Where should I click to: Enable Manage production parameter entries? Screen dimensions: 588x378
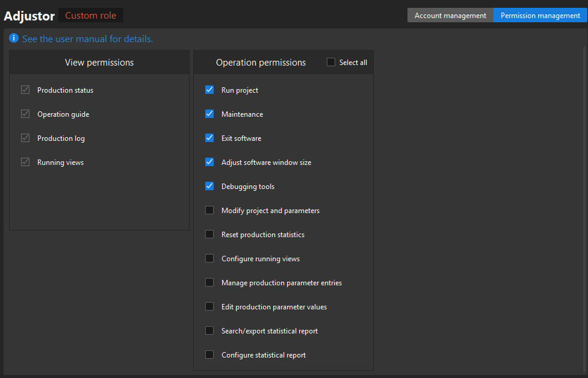tap(209, 282)
